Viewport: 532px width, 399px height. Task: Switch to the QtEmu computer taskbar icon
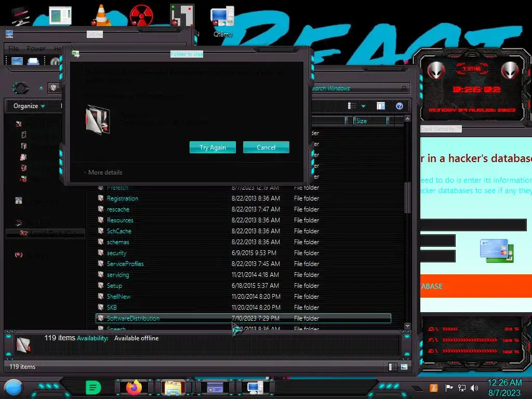[255, 388]
